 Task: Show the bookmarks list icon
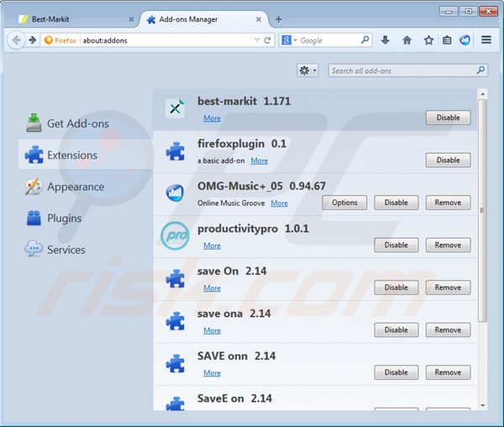[x=447, y=40]
